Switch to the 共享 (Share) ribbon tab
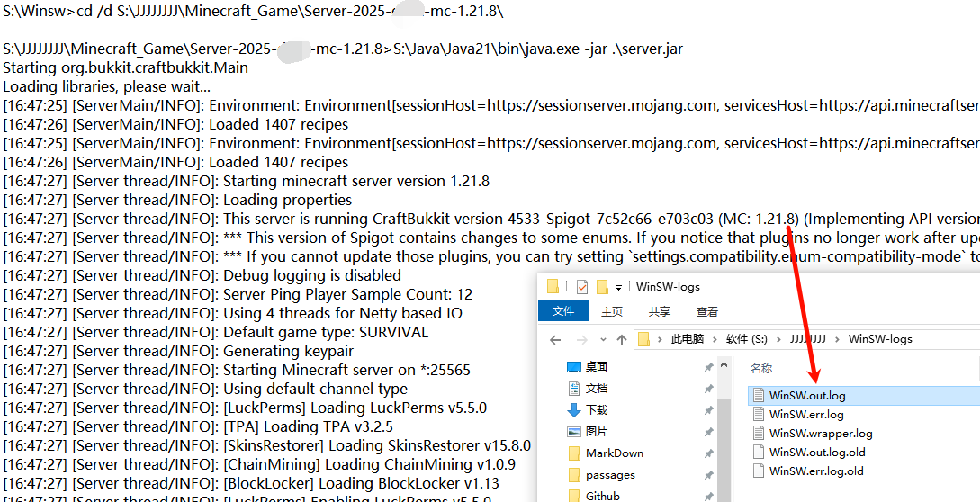 tap(660, 311)
